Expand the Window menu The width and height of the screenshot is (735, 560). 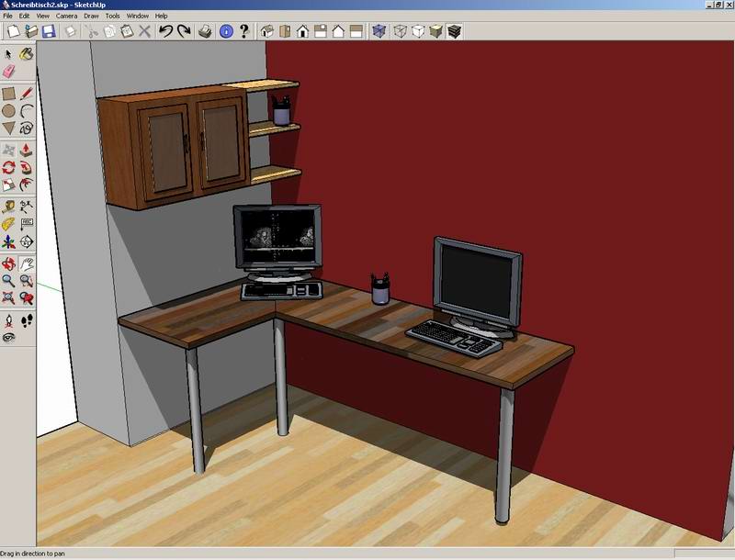coord(138,16)
